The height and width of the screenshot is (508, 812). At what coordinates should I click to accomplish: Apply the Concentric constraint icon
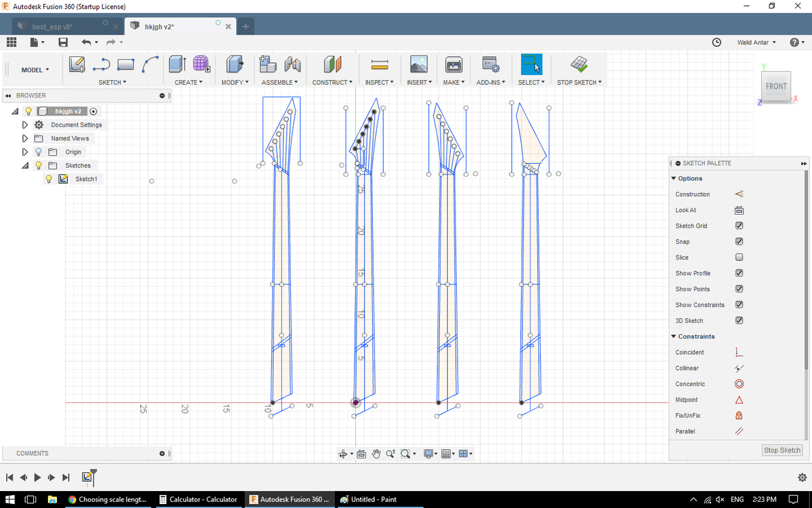[x=739, y=384]
